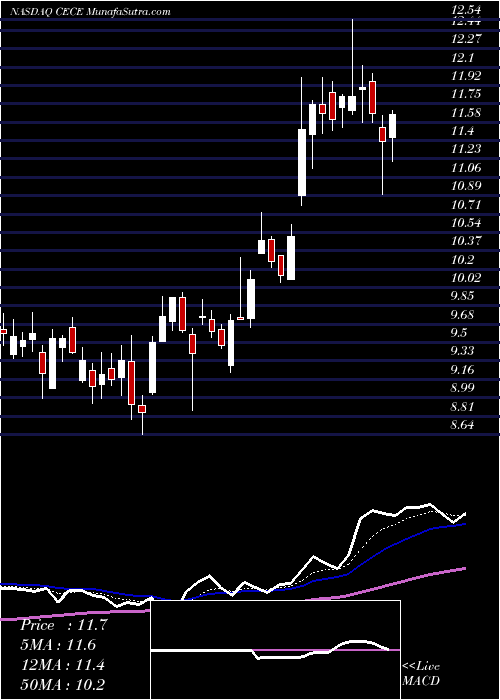Image resolution: width=500 pixels, height=700 pixels.
Task: Select the 8.81 price axis label
Action: tap(462, 407)
